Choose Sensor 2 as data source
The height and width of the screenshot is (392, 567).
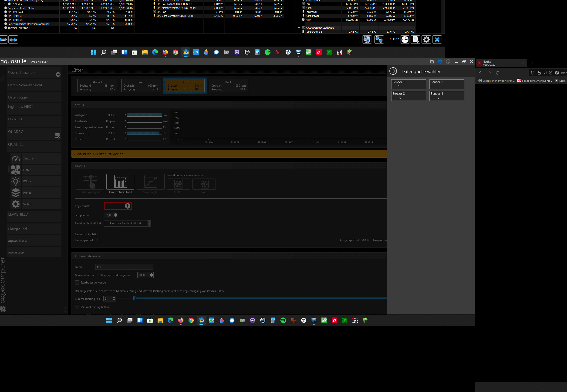447,84
